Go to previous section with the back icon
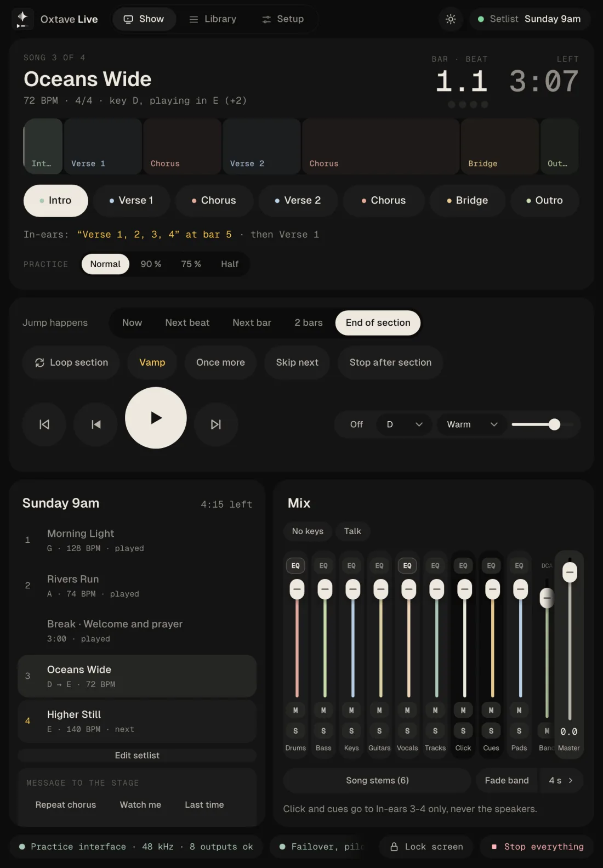The height and width of the screenshot is (868, 603). (x=96, y=424)
